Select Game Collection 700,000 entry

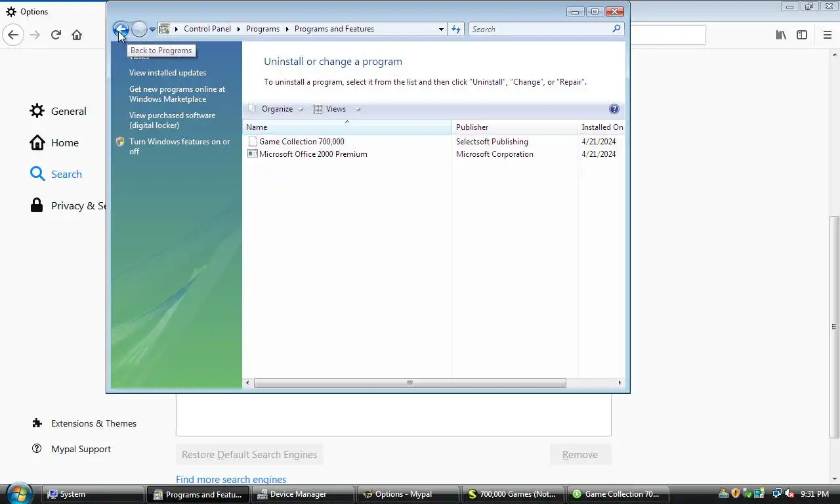[302, 142]
